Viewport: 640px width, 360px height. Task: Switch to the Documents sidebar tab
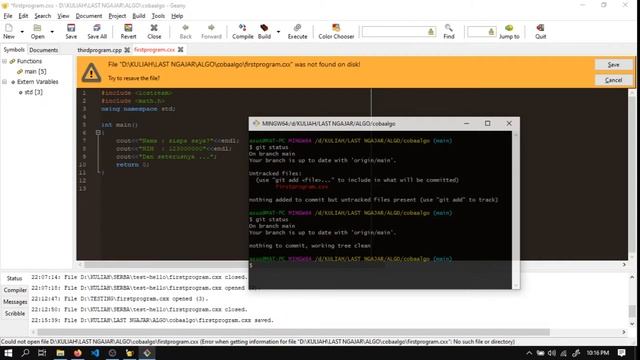tap(43, 50)
